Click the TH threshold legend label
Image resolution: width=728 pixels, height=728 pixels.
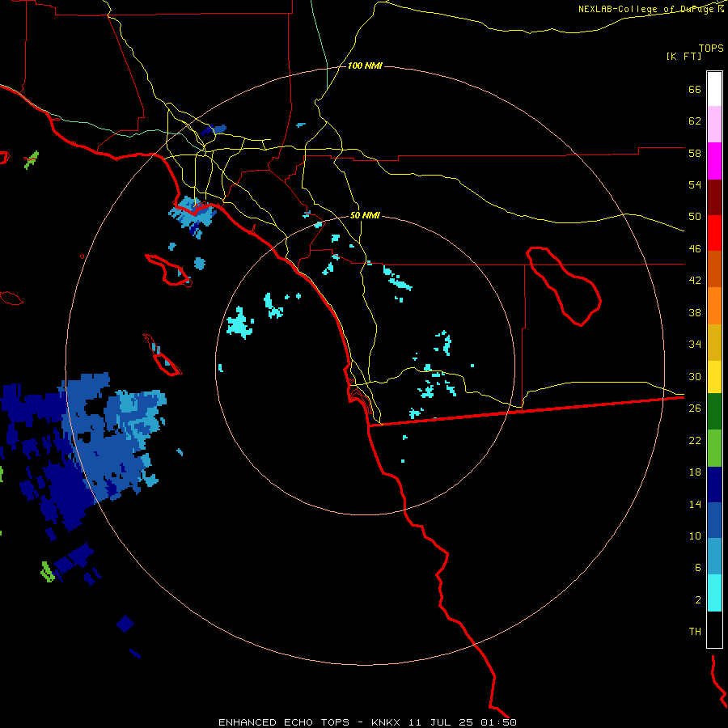(x=695, y=632)
